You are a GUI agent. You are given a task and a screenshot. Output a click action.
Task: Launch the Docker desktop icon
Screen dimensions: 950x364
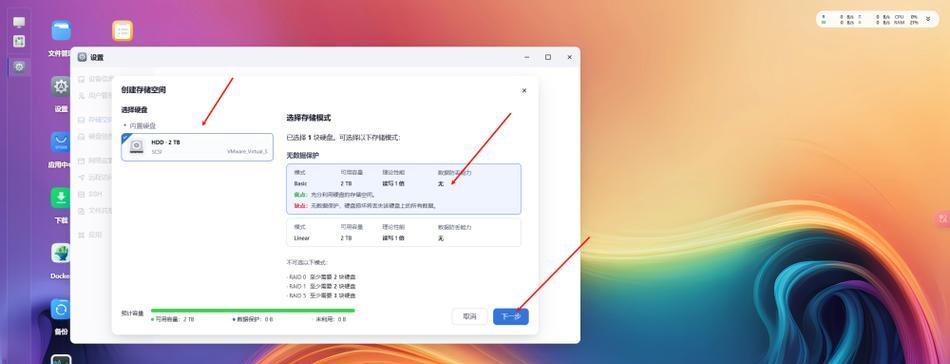pos(61,253)
